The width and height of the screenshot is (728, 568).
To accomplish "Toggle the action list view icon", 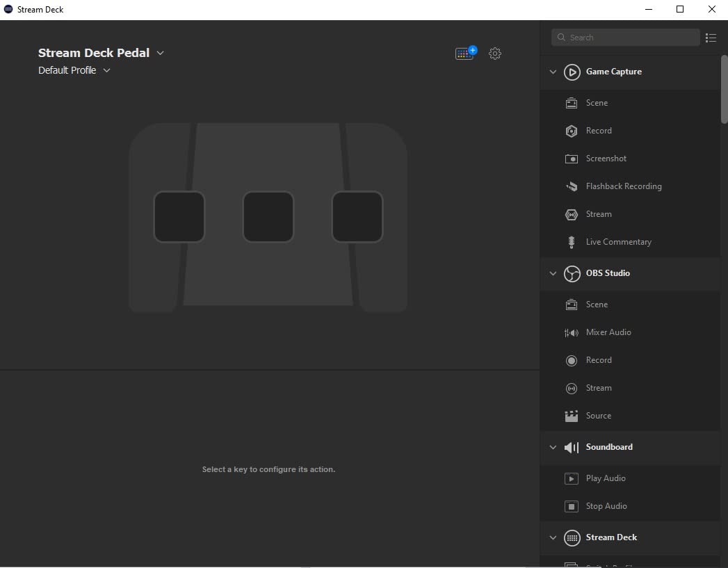I will coord(711,38).
